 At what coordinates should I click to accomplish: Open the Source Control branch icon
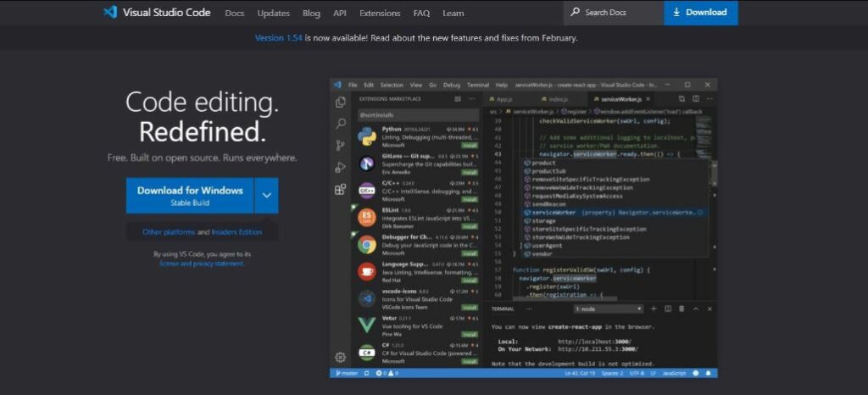tap(341, 146)
